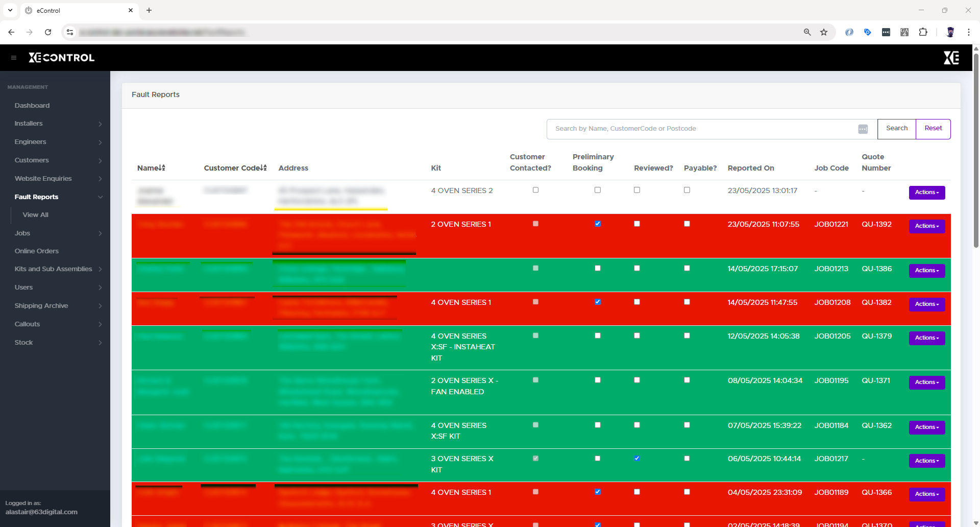The width and height of the screenshot is (980, 527).
Task: Toggle Preliminary Booking checkbox for JOB01221
Action: (x=598, y=224)
